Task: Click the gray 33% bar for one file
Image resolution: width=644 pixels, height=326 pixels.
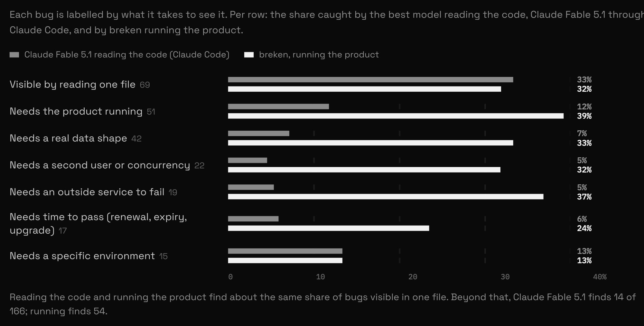Action: click(x=370, y=80)
